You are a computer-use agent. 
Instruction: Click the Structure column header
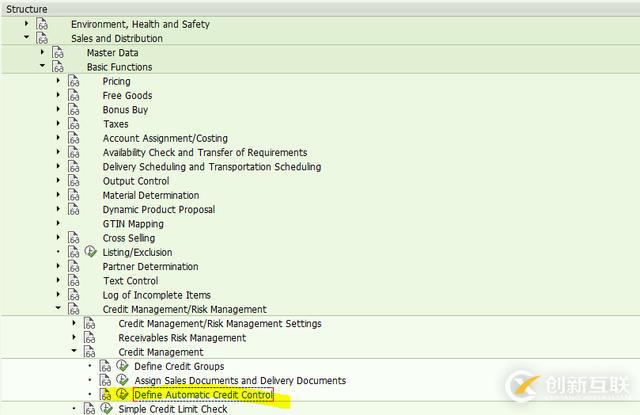click(320, 9)
